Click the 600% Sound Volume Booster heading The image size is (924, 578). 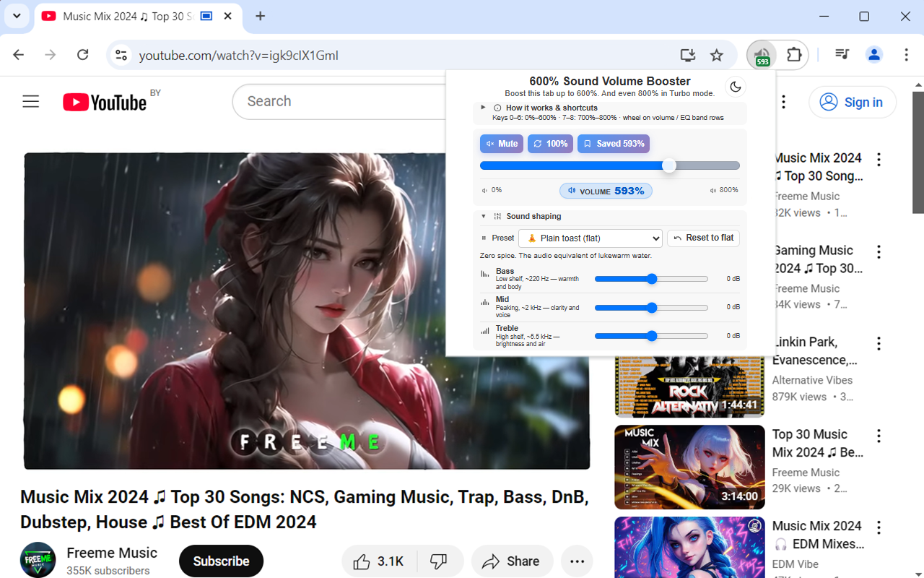tap(610, 82)
